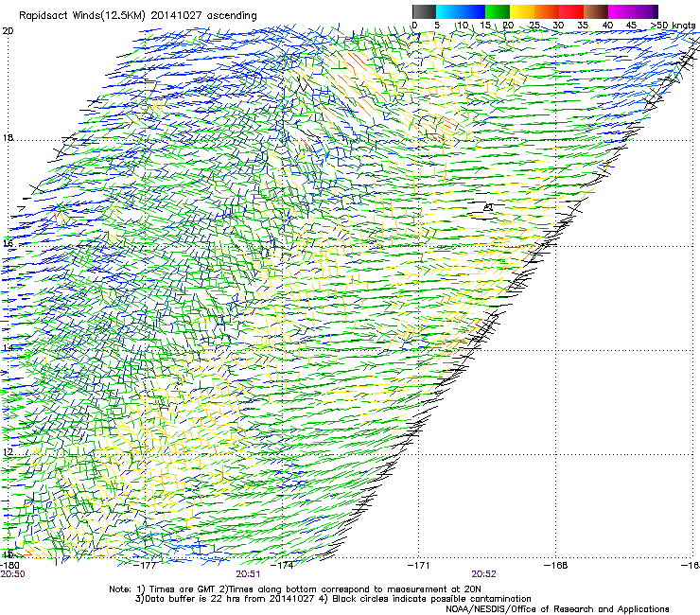Click the purple time label '20:52'
Image resolution: width=700 pixels, height=615 pixels.
[x=484, y=574]
